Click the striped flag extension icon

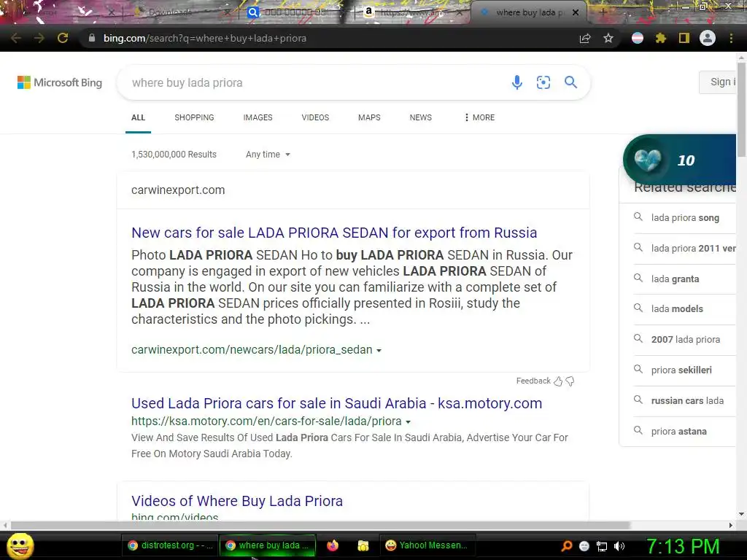coord(638,38)
